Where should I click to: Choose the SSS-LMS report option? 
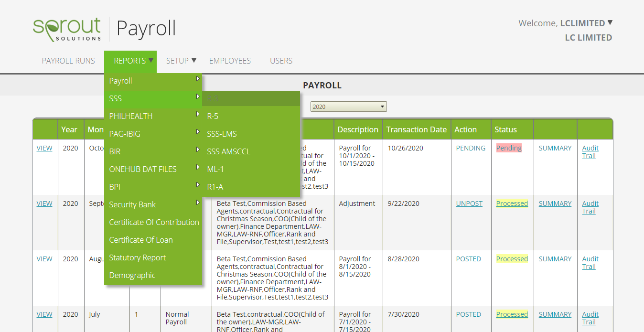click(x=222, y=134)
